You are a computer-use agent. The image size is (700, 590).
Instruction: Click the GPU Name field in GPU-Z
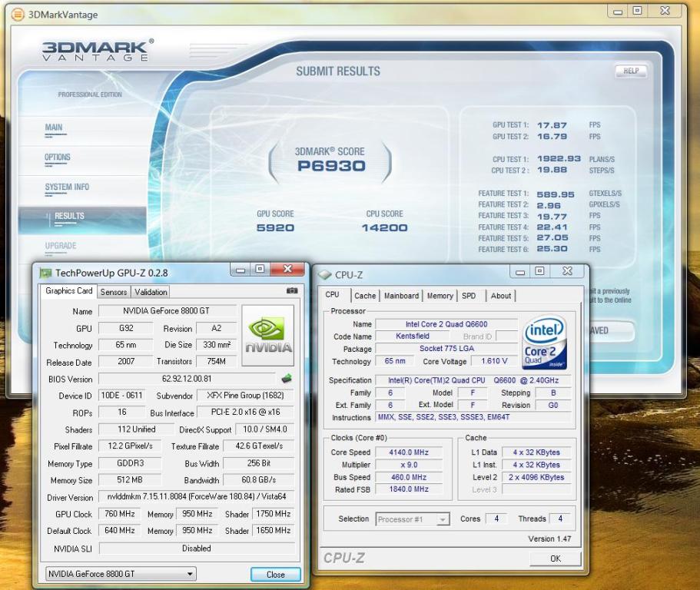pos(168,310)
